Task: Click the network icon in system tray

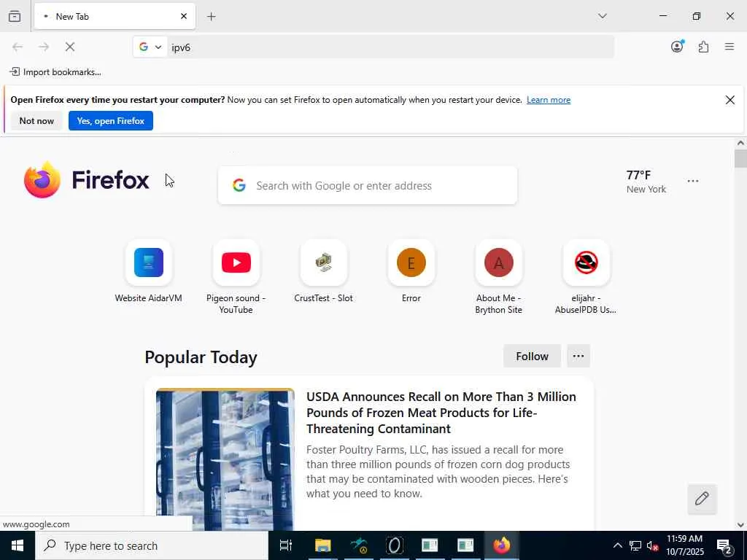Action: [635, 545]
